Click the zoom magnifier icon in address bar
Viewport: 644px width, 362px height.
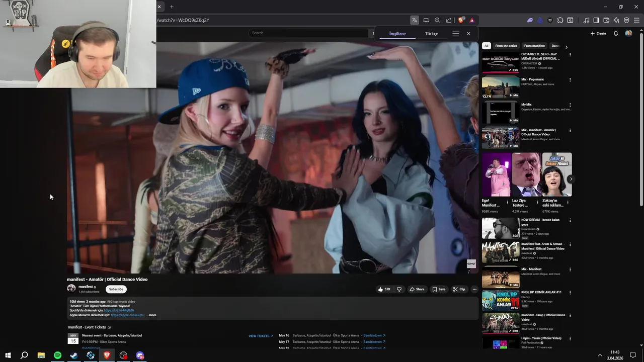(x=437, y=20)
